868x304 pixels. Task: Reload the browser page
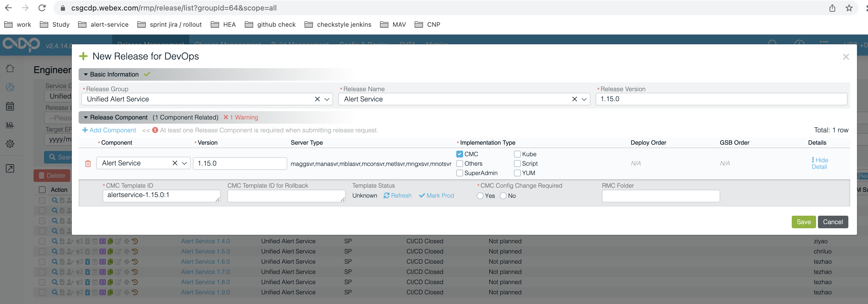[42, 8]
